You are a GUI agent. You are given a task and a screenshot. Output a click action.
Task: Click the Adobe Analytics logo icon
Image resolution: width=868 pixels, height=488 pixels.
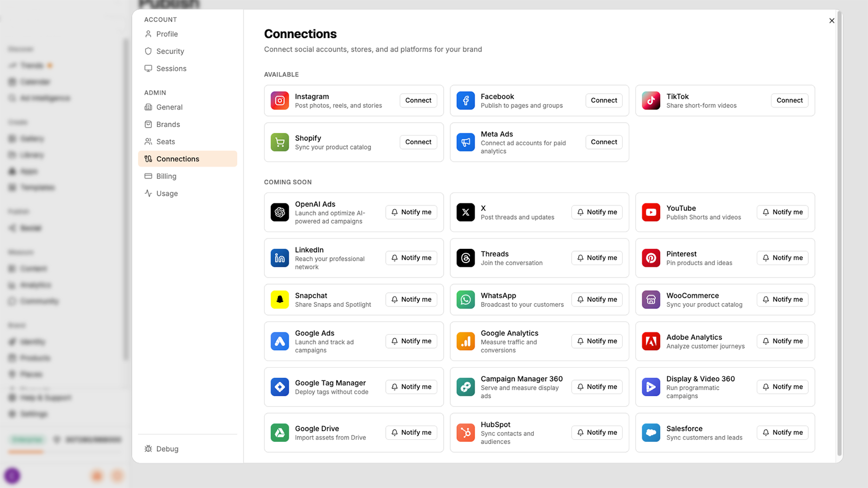(651, 341)
